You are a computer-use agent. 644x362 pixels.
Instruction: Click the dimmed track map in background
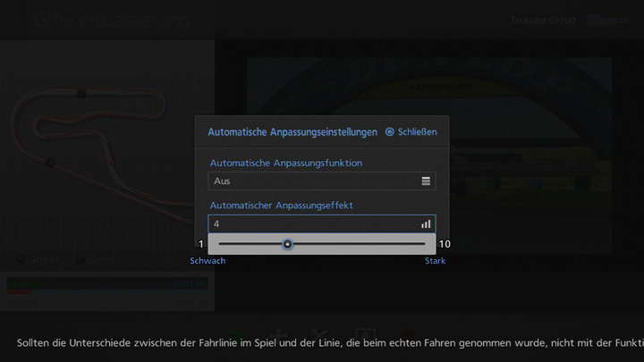[98, 134]
